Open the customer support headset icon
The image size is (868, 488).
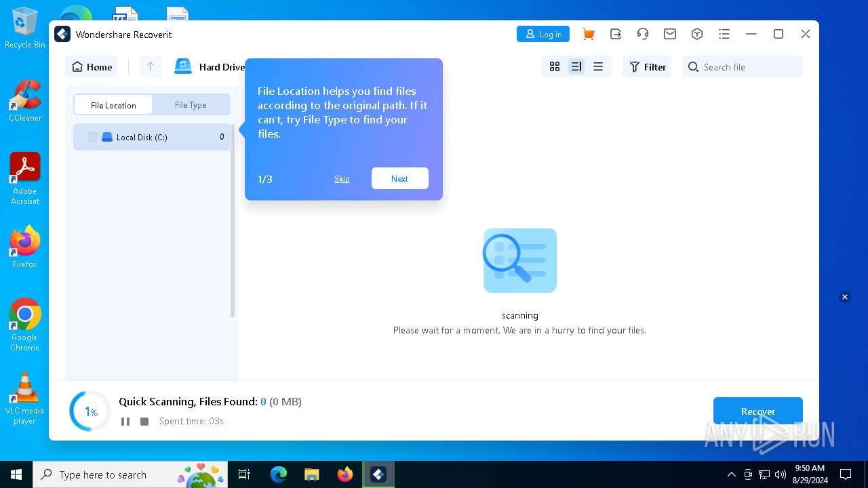tap(643, 34)
